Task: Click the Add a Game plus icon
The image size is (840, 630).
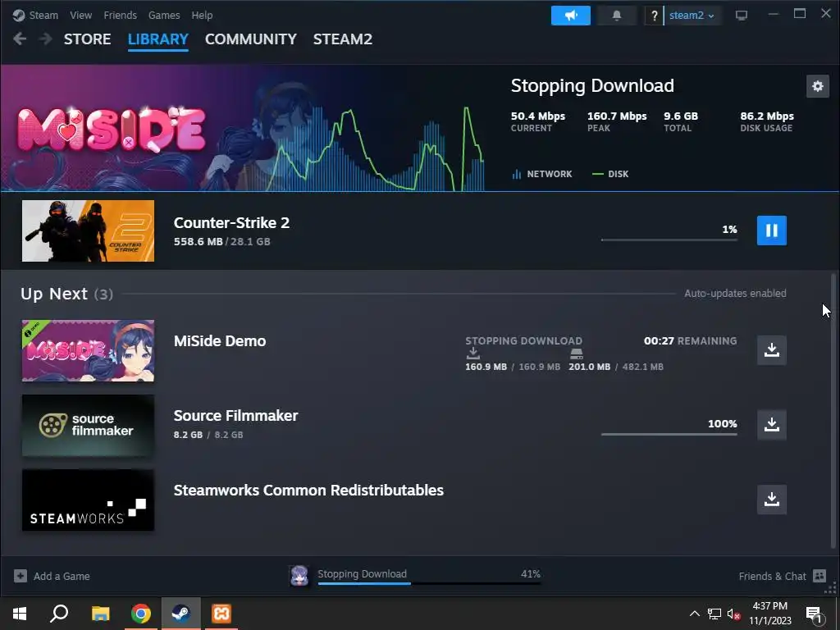Action: [x=21, y=577]
